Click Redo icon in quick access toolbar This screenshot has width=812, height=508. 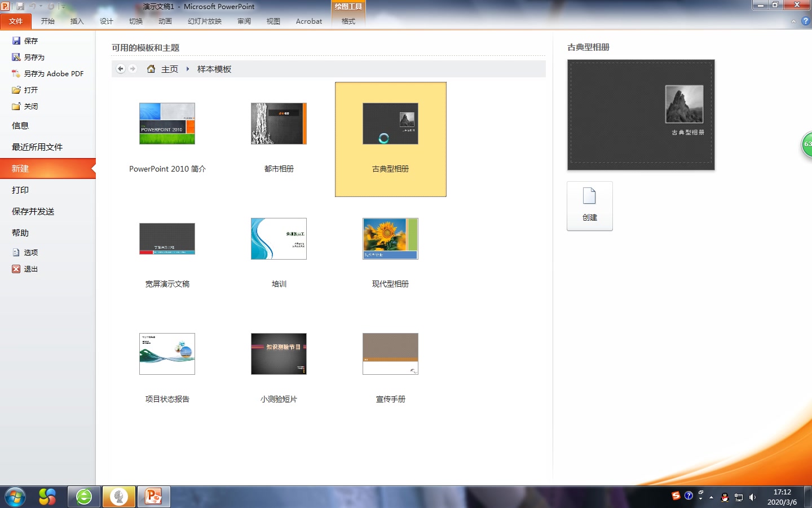click(51, 6)
